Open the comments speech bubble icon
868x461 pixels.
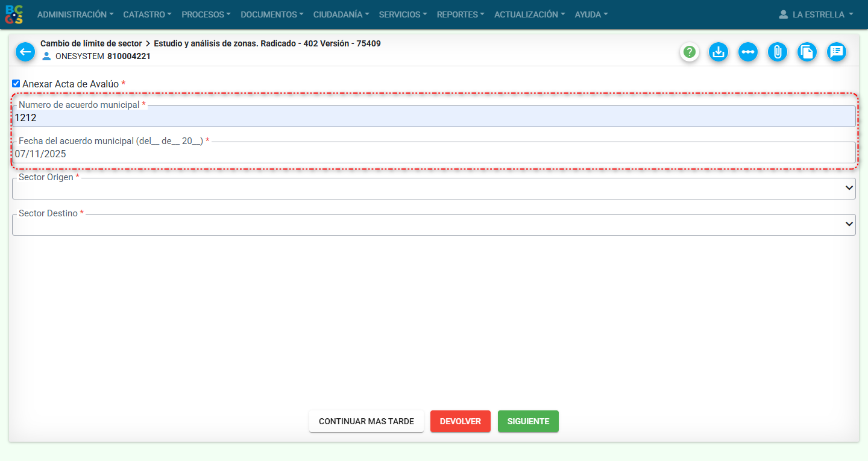(x=837, y=52)
